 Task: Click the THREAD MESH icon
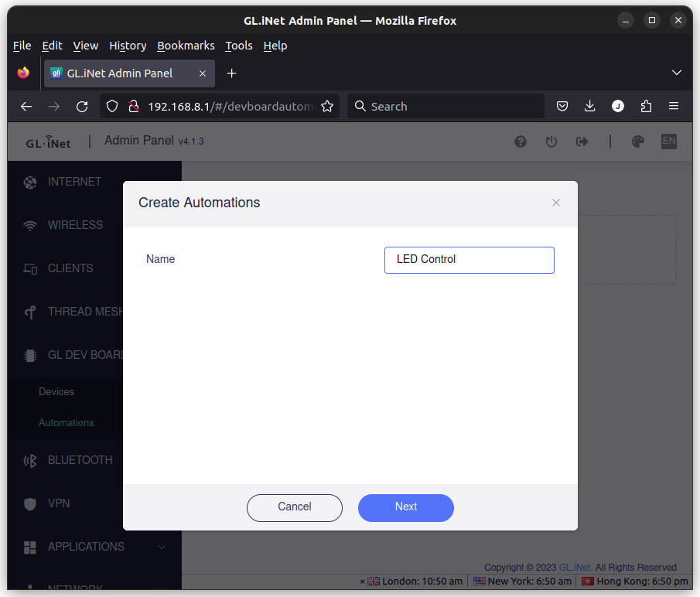click(x=30, y=312)
